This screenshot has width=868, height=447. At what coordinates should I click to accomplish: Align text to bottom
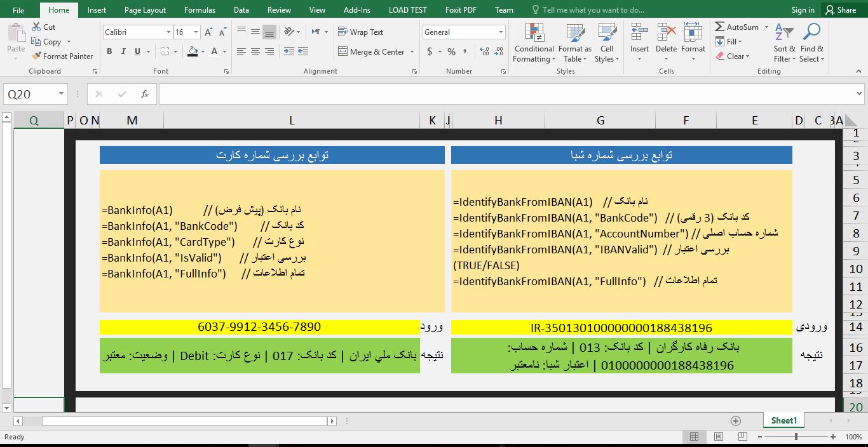coord(269,31)
